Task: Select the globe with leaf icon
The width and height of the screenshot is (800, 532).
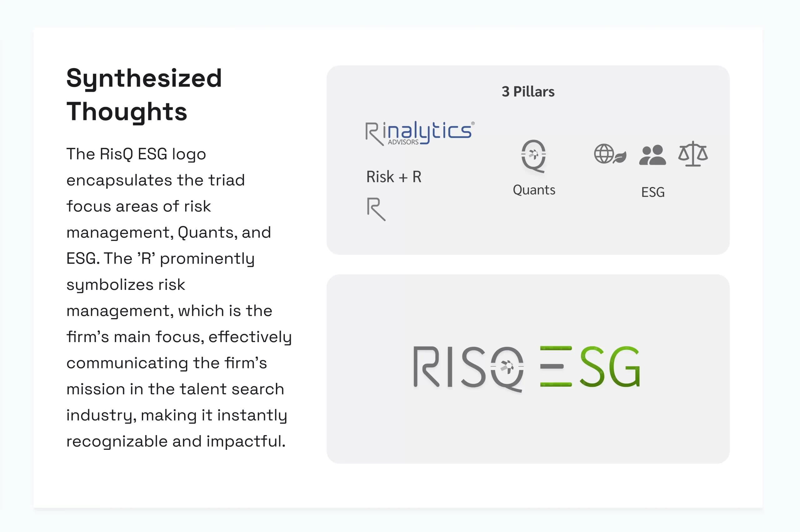Action: [610, 154]
